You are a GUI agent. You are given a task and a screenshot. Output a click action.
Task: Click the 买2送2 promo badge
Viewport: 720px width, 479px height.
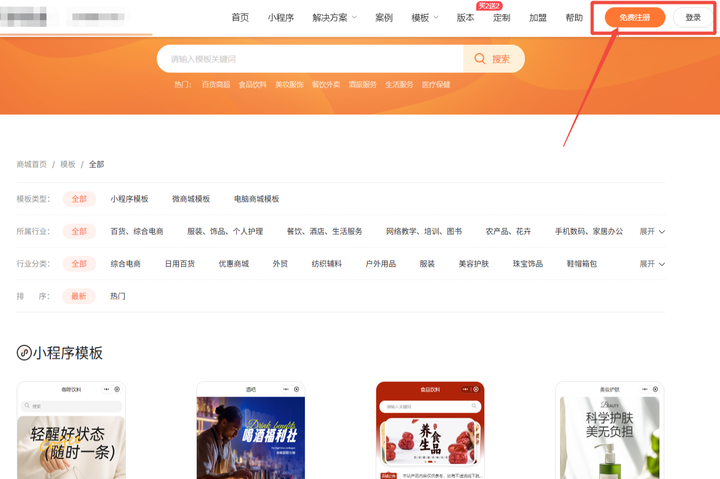(x=489, y=6)
